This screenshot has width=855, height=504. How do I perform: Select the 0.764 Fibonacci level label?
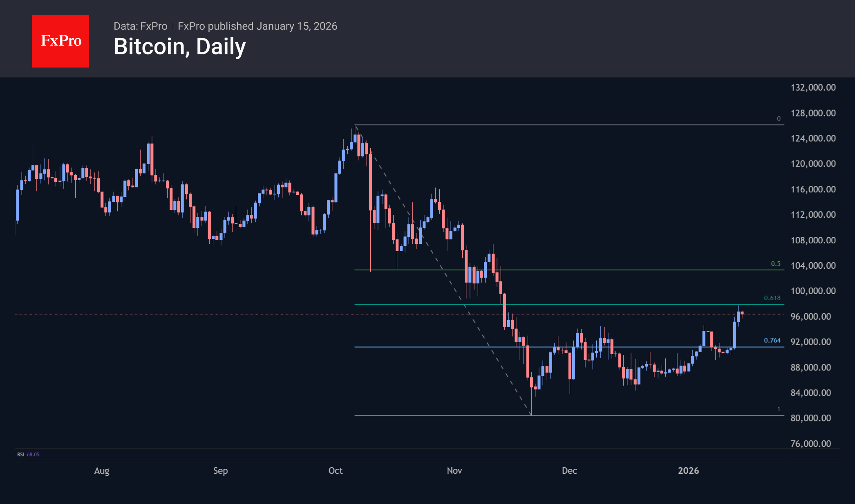pyautogui.click(x=772, y=340)
